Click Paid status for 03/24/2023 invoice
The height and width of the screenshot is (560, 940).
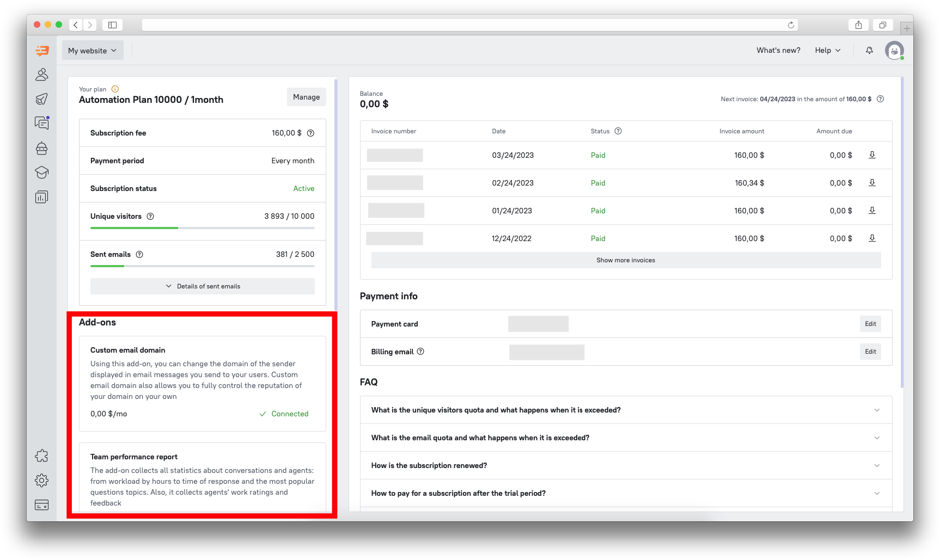598,156
